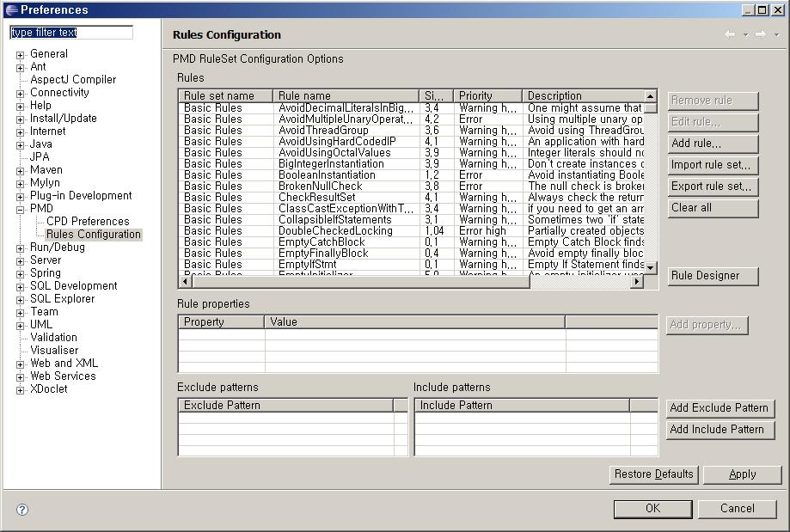
Task: Select Rules Configuration tree item
Action: click(94, 235)
